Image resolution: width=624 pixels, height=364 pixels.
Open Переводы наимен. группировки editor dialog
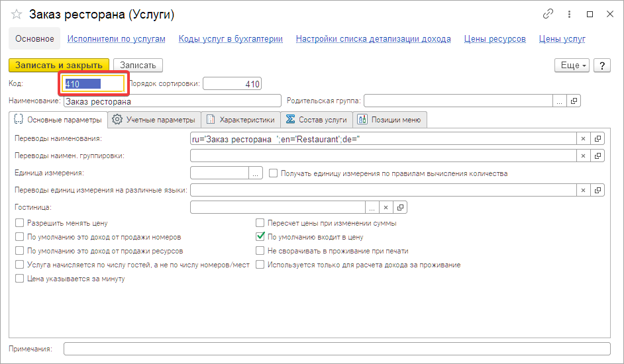[598, 156]
